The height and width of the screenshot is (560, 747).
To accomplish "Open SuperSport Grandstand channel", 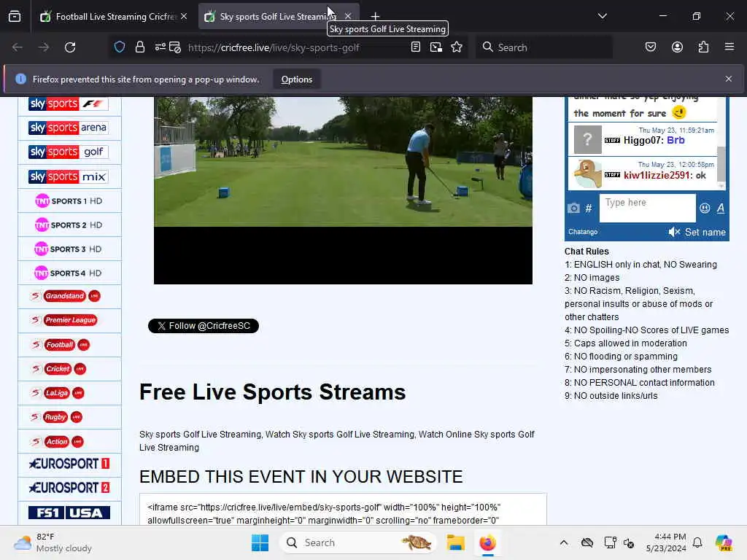I will click(x=65, y=296).
